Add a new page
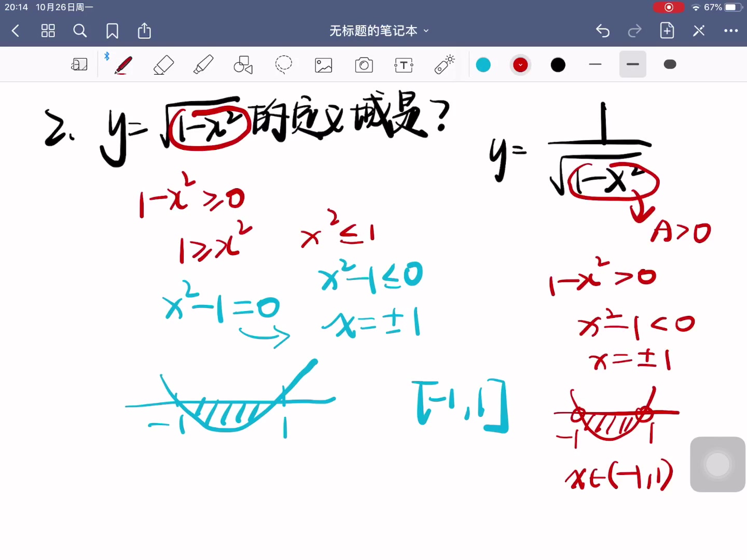Viewport: 747px width, 560px height. [667, 31]
